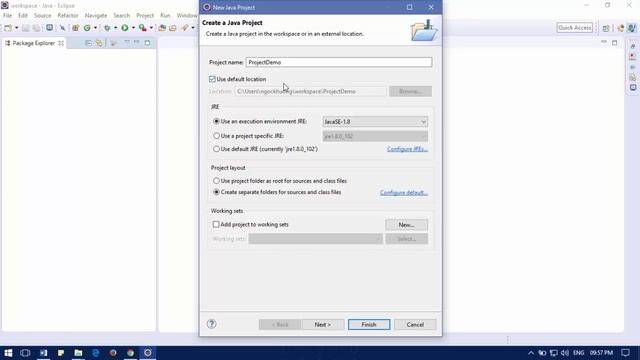Image resolution: width=640 pixels, height=360 pixels.
Task: Click the Configure default link
Action: pos(404,192)
